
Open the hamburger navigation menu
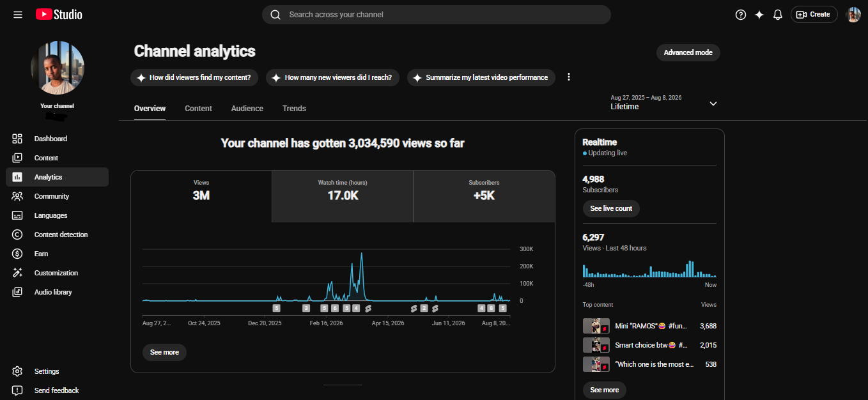pos(18,15)
